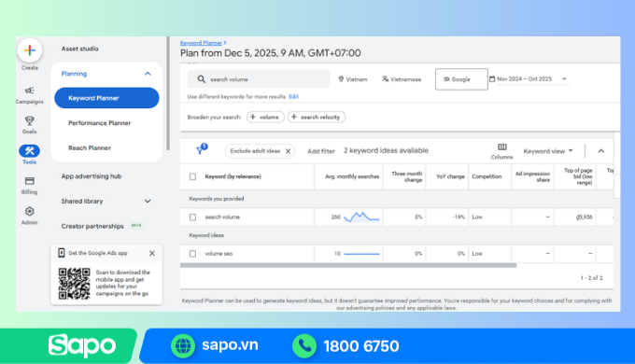Image resolution: width=635 pixels, height=364 pixels.
Task: Open the Columns icon
Action: (502, 147)
